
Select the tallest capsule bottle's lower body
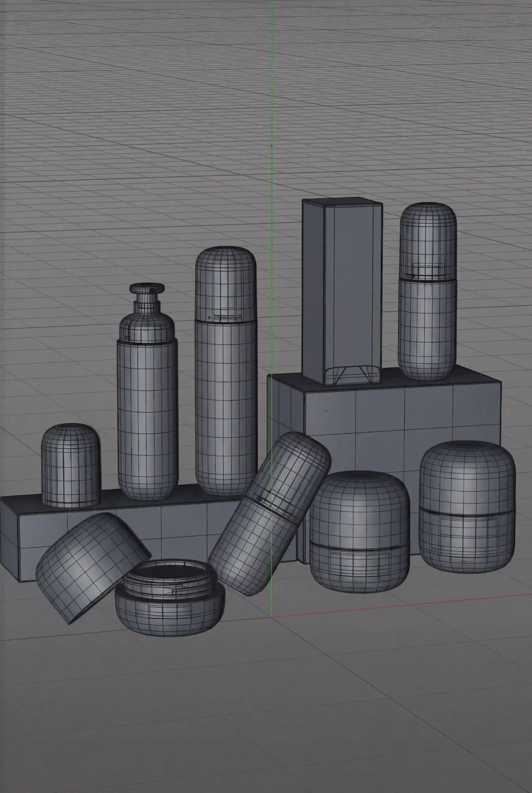(226, 407)
